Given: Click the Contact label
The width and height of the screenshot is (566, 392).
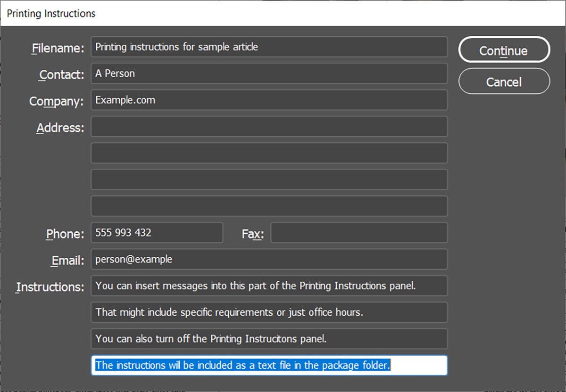Looking at the screenshot, I should [62, 74].
